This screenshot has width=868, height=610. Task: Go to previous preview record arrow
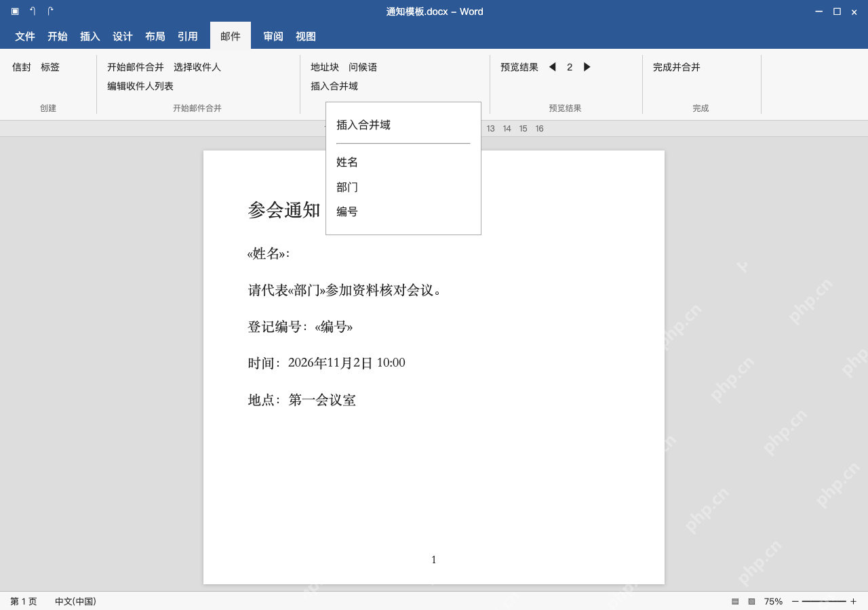click(x=552, y=67)
